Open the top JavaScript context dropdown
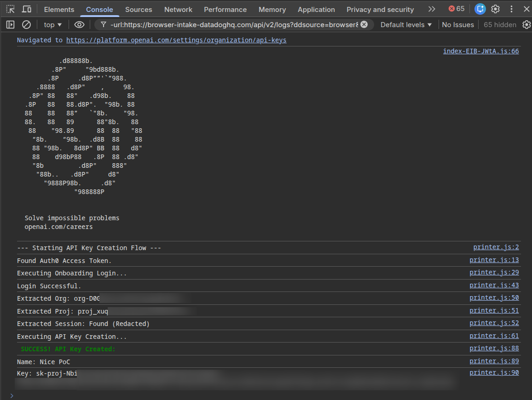 tap(52, 25)
